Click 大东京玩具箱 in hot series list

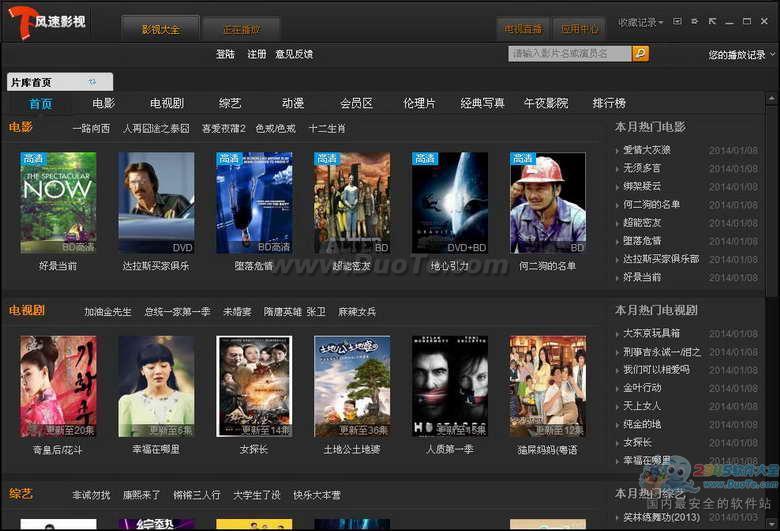click(x=652, y=333)
